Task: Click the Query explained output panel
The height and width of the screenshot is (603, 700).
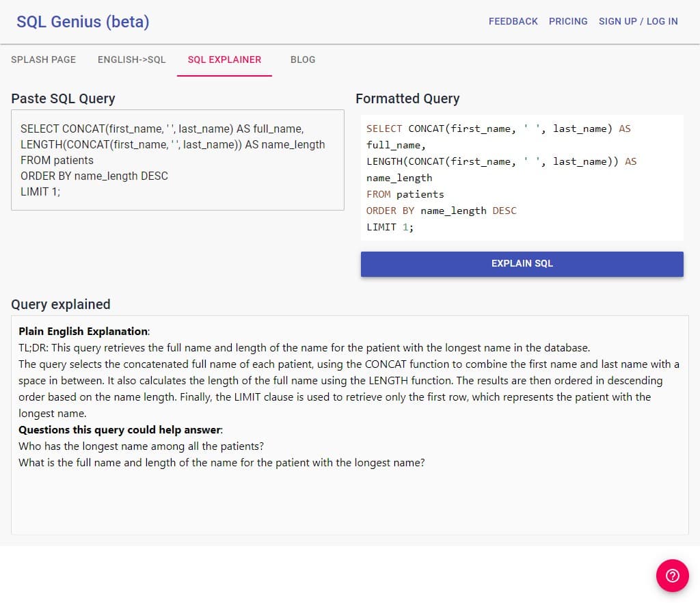Action: 349,499
